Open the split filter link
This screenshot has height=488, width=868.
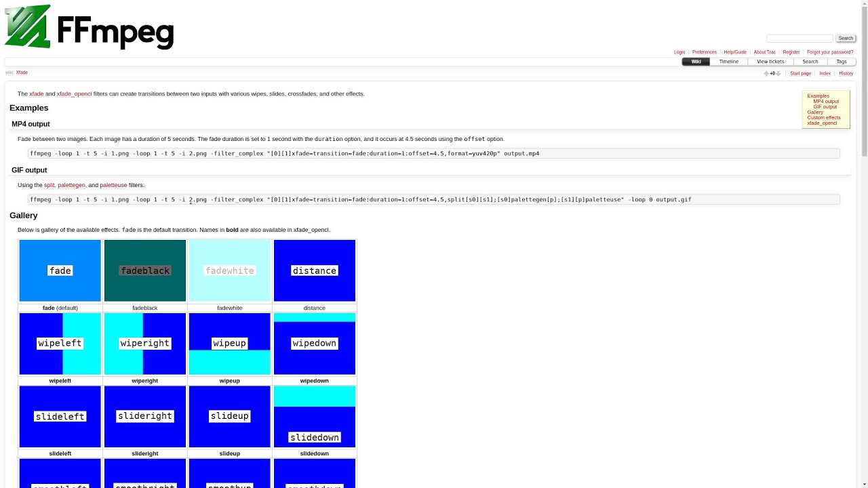(x=50, y=185)
